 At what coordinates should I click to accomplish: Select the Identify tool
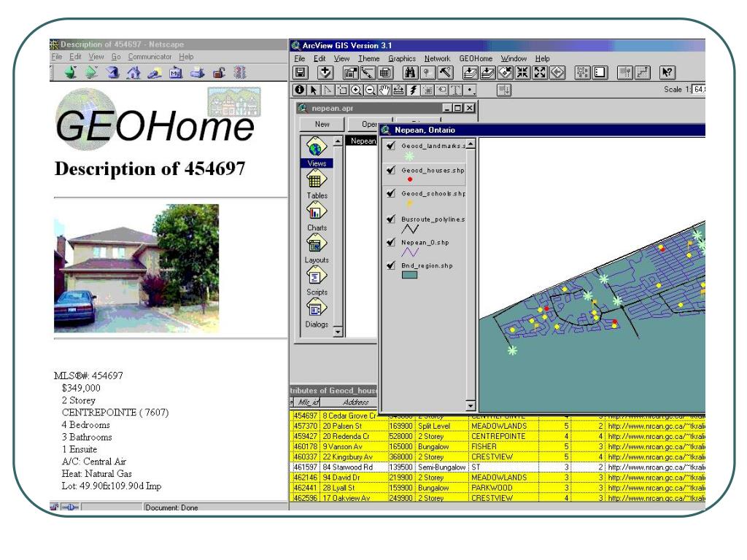click(300, 90)
